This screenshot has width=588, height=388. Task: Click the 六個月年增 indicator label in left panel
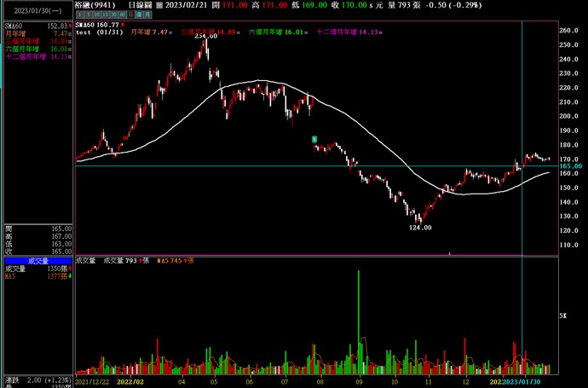pos(20,49)
